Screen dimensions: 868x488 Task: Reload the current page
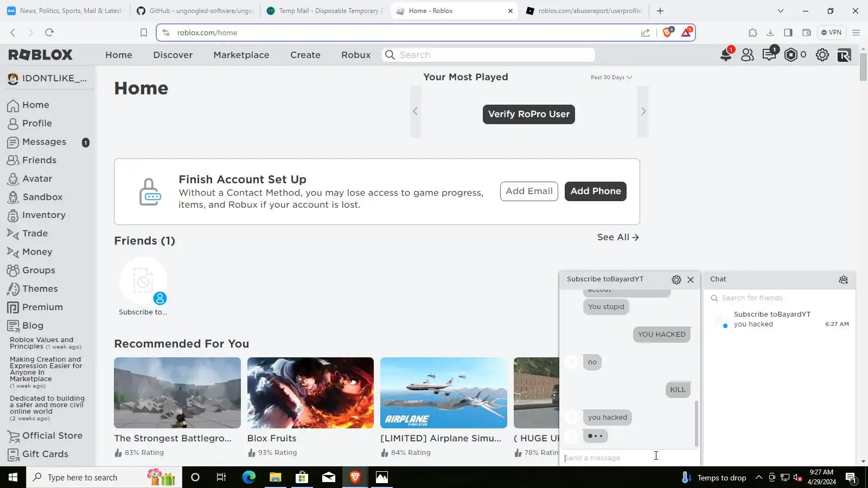(49, 33)
